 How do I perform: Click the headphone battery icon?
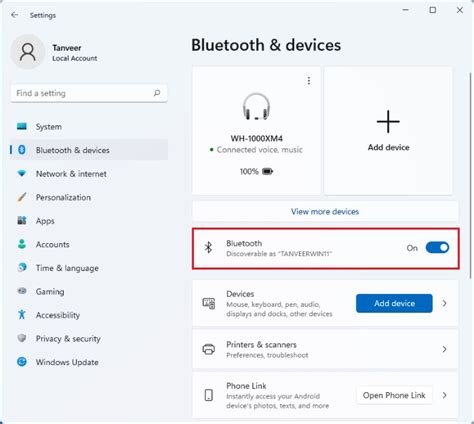(x=267, y=172)
